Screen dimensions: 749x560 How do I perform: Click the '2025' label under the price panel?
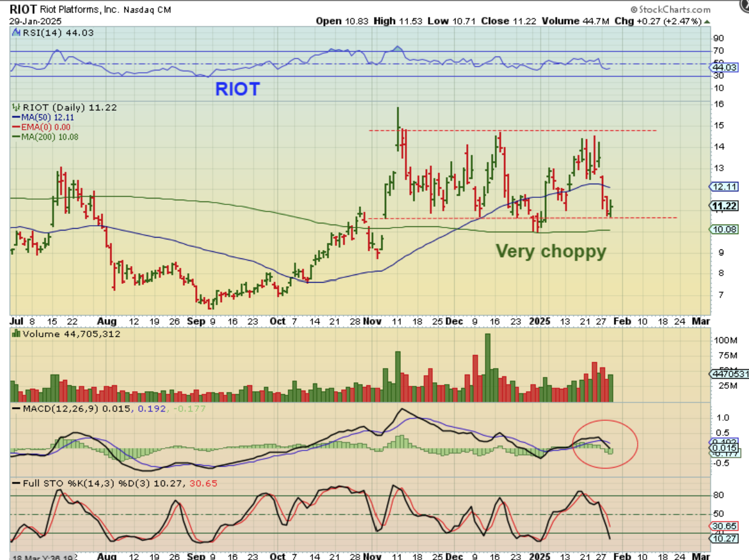click(540, 321)
